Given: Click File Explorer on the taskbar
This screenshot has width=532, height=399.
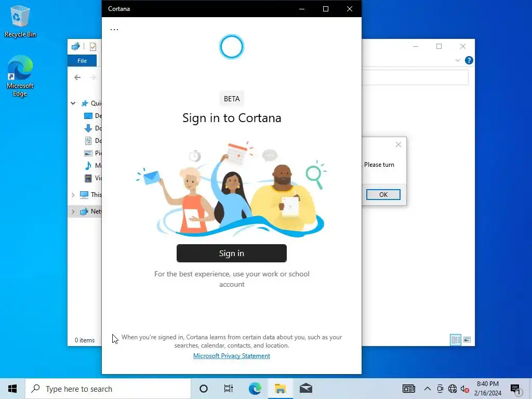Looking at the screenshot, I should [280, 389].
